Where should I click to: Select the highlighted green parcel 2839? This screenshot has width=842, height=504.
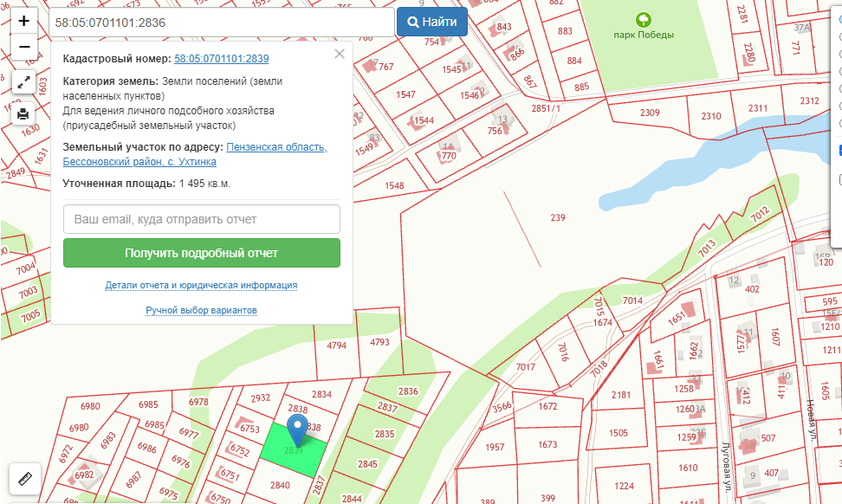tap(294, 449)
